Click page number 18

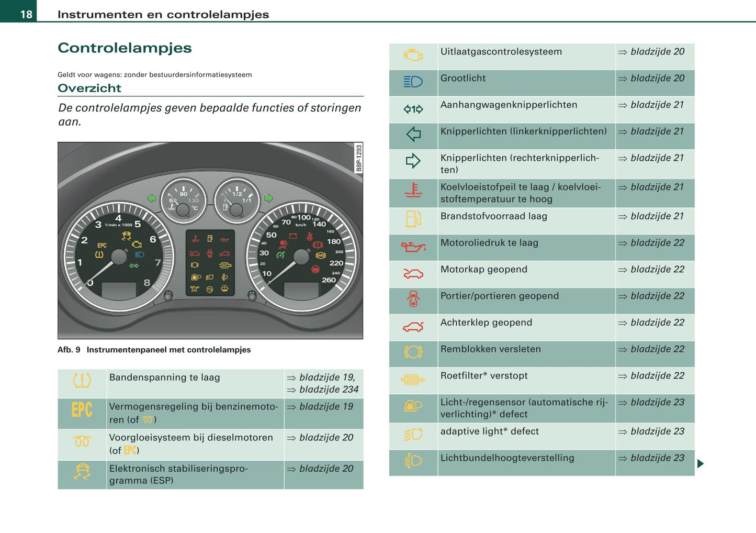click(26, 14)
